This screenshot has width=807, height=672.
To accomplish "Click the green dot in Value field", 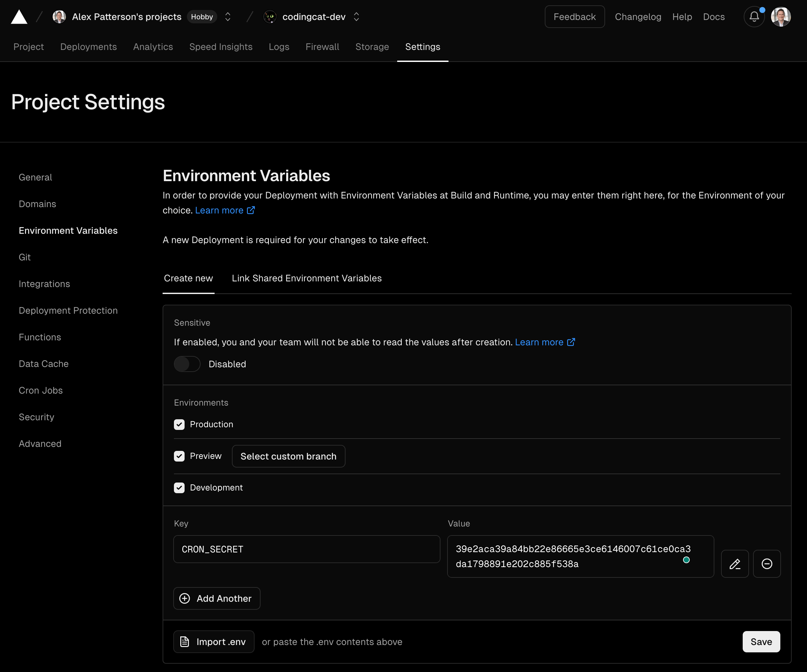I will point(686,560).
